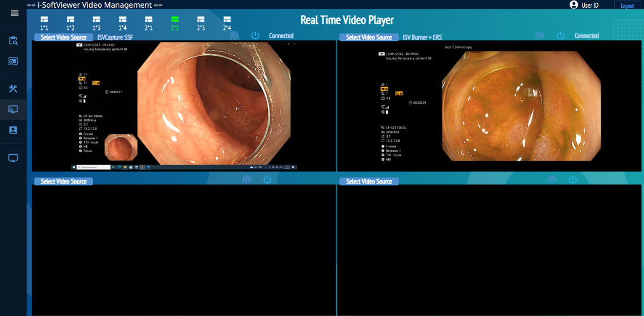This screenshot has height=316, width=644.
Task: Open the tools wrench sidebar icon
Action: pos(13,88)
